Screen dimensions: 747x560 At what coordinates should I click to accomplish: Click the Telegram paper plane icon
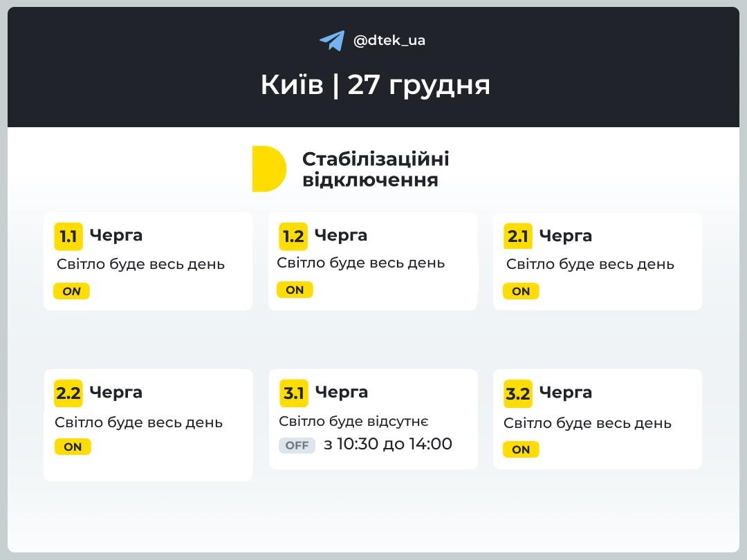[332, 41]
